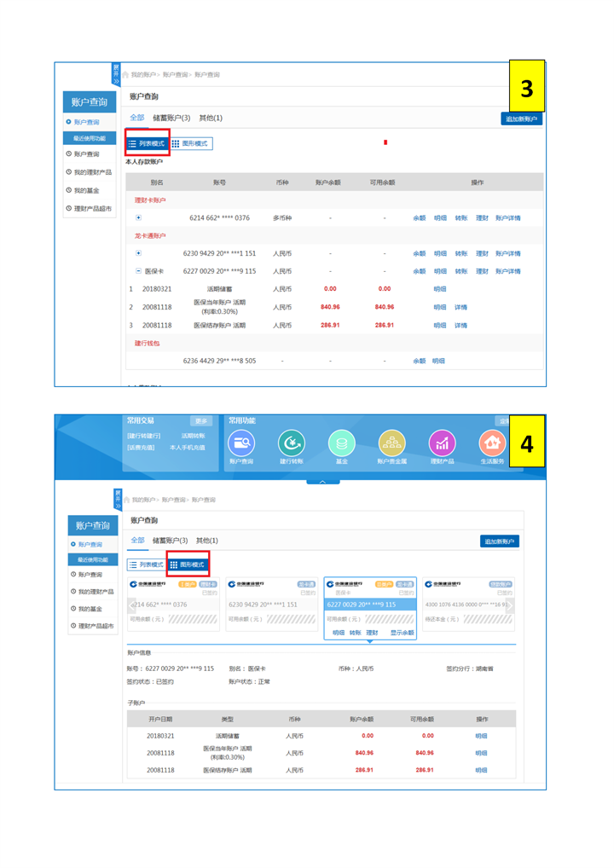Screen dimensions: 614x868
Task: Click 转账 under selected 医保卡 card
Action: pos(355,633)
